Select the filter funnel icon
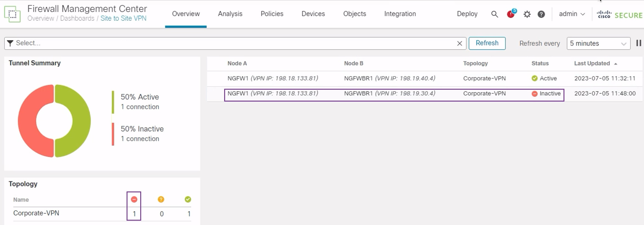644x225 pixels. coord(10,43)
